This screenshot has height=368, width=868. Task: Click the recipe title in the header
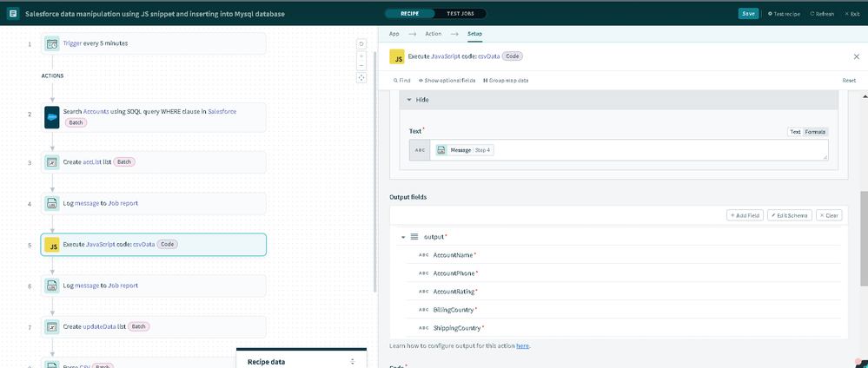[x=155, y=13]
